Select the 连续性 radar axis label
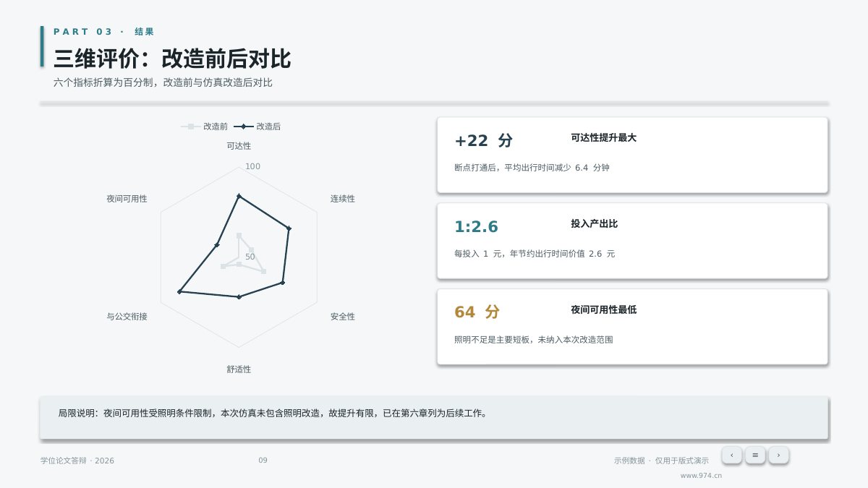Image resolution: width=868 pixels, height=488 pixels. pos(343,199)
